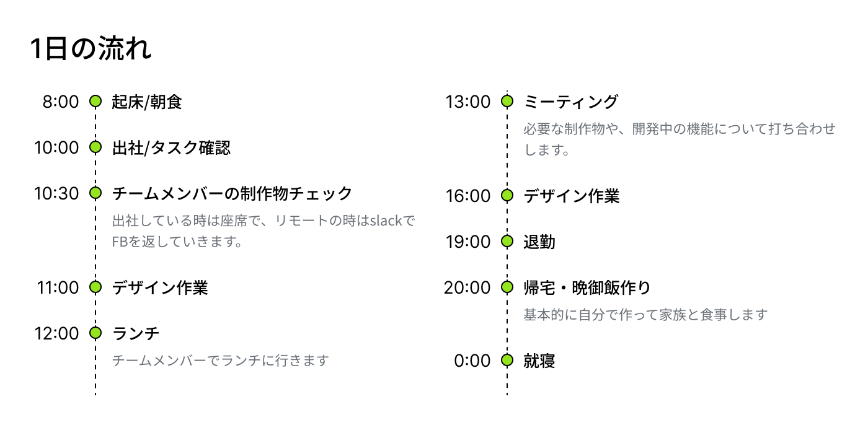The width and height of the screenshot is (868, 425).
Task: Click the green marker at 19:00
Action: click(507, 241)
